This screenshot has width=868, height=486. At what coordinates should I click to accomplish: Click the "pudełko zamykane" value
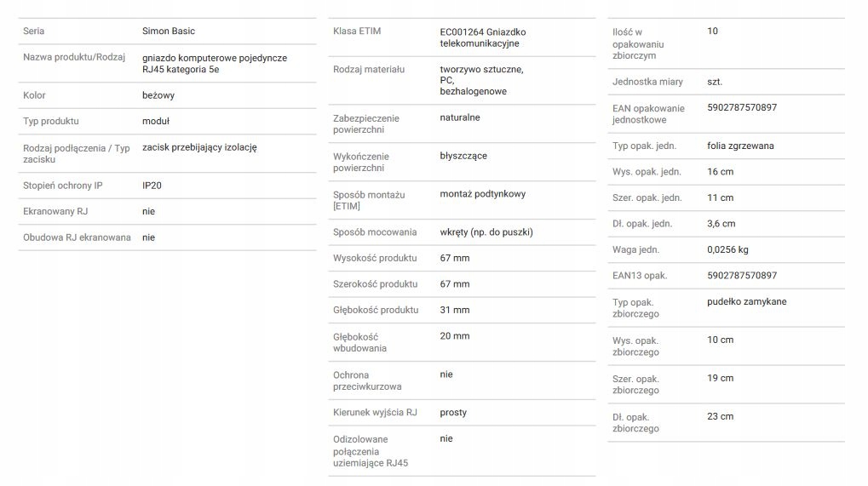(747, 301)
